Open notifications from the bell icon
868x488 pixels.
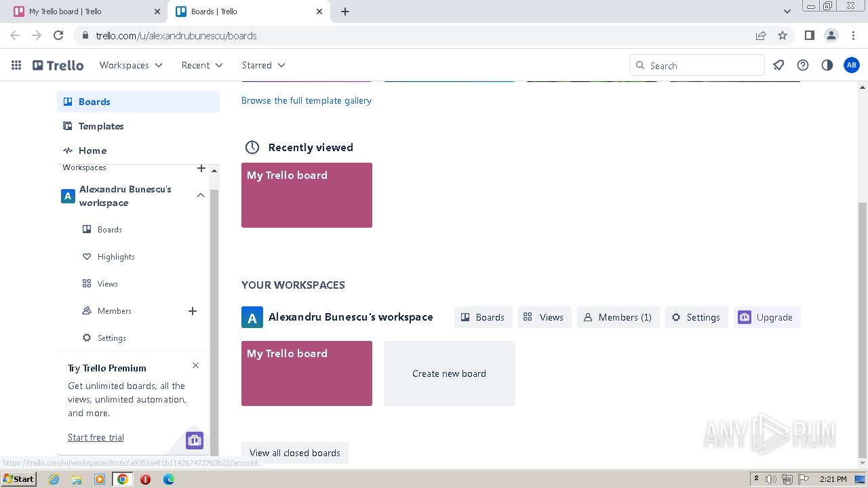click(778, 65)
